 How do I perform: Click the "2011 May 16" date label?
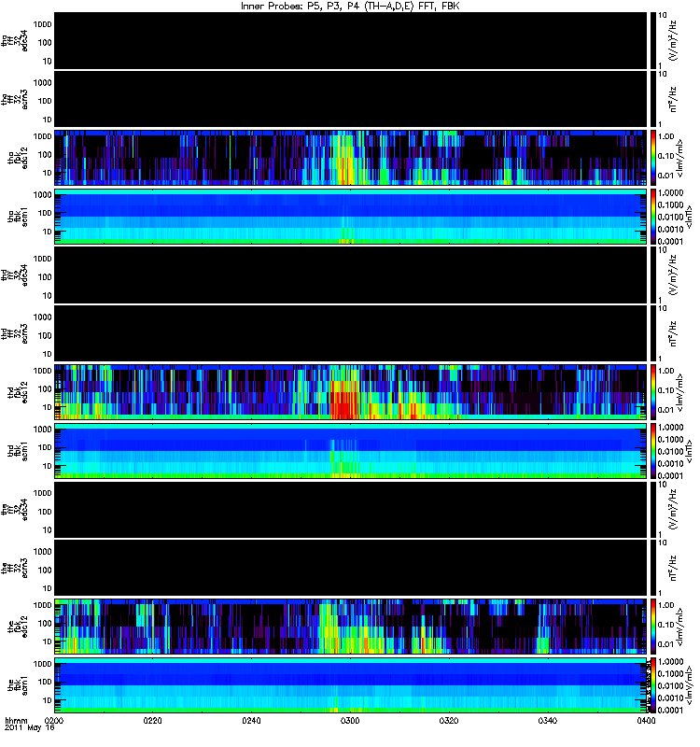click(30, 727)
